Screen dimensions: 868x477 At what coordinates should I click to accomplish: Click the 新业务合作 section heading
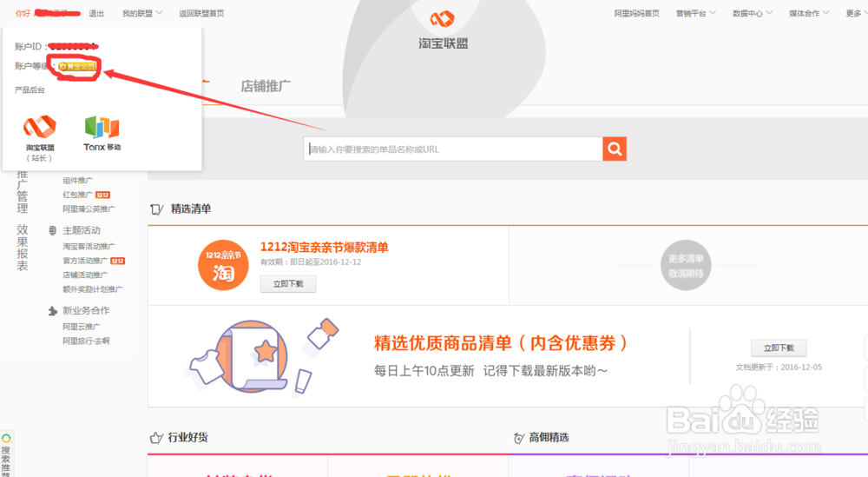pyautogui.click(x=86, y=311)
